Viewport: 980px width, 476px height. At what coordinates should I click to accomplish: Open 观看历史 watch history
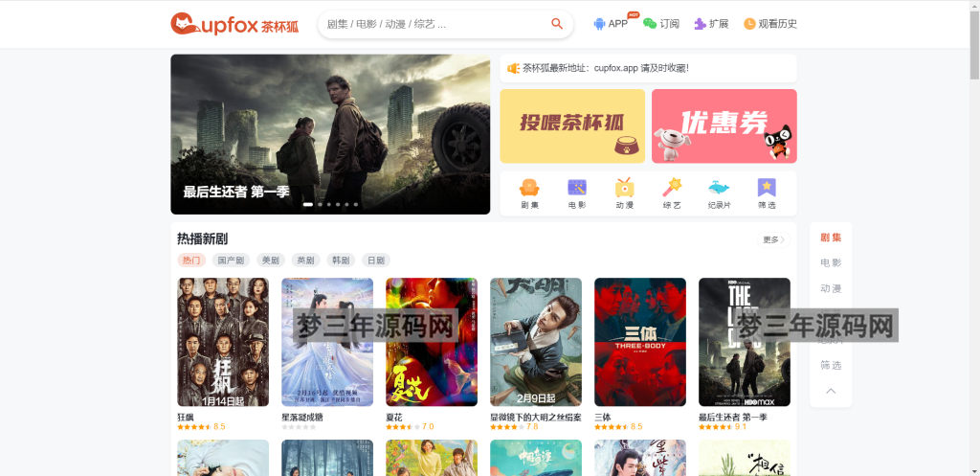(770, 24)
